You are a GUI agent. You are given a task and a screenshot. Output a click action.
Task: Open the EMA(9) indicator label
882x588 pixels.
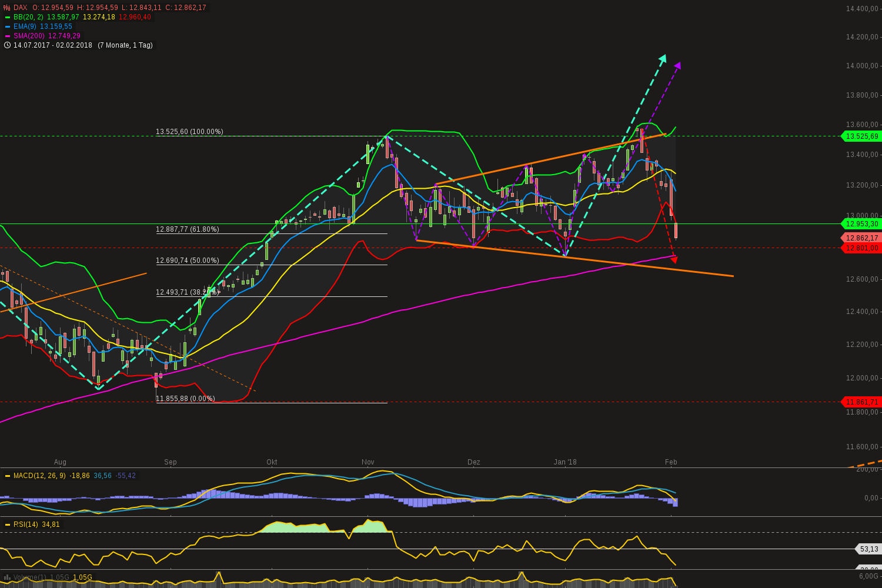tap(25, 26)
